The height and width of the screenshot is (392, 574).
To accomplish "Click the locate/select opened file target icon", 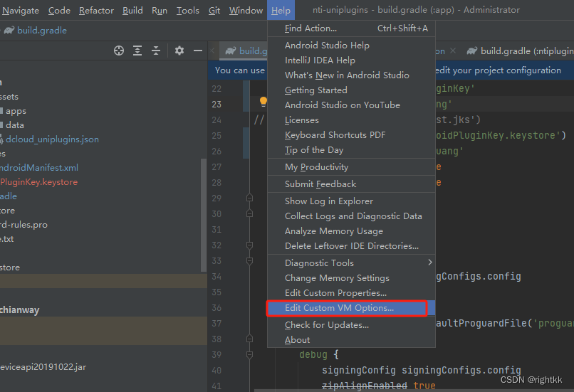I will pos(119,51).
